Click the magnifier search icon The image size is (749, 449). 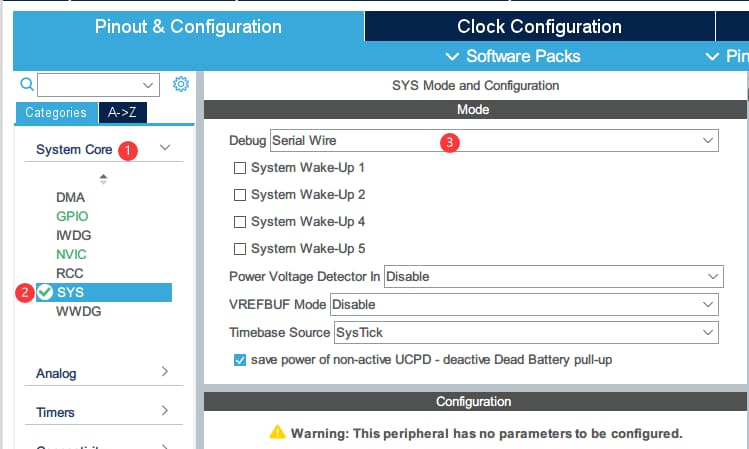tap(27, 85)
